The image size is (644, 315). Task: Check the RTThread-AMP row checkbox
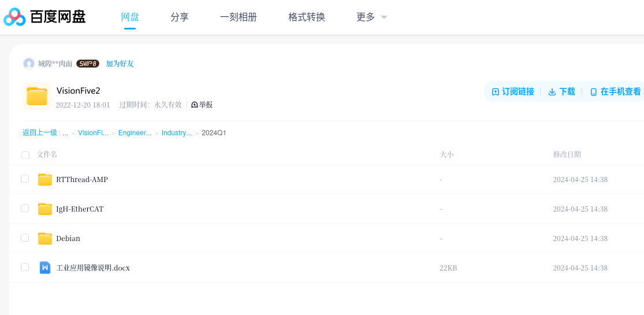click(x=25, y=179)
